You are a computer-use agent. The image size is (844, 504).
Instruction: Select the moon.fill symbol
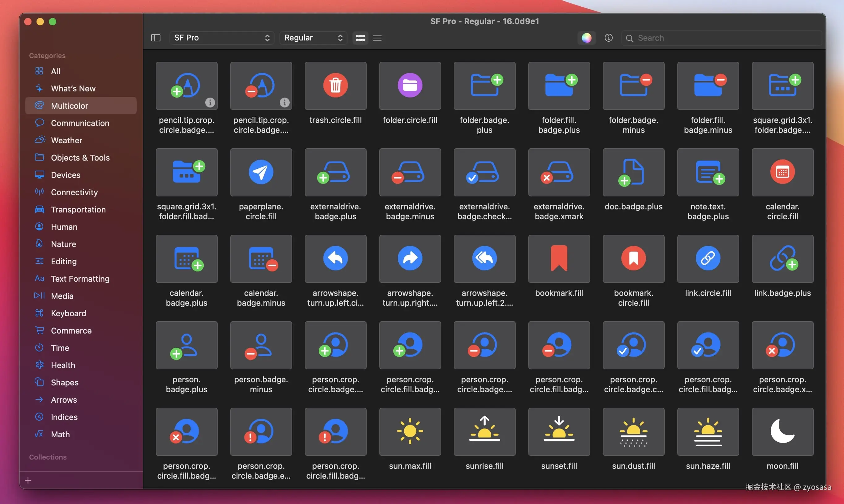pos(782,431)
